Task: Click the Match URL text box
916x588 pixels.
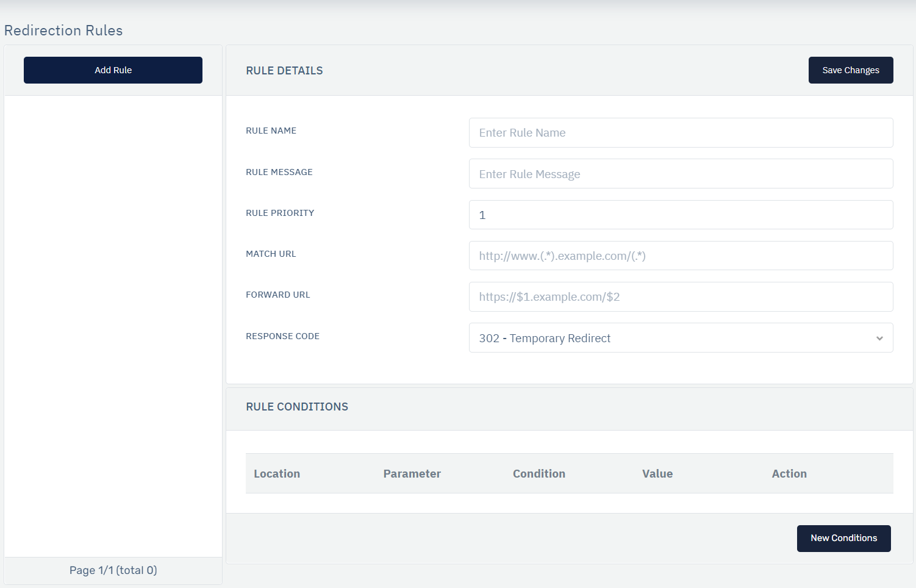Action: [681, 256]
